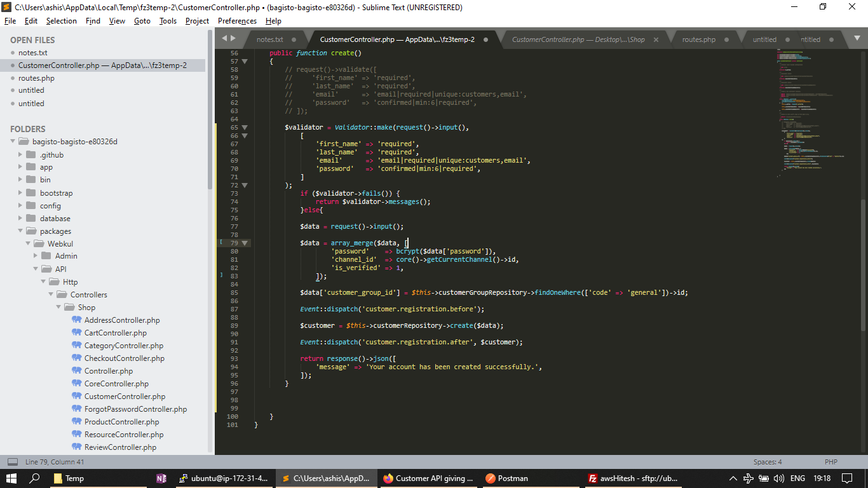Collapse the Webkul folder arrow

coord(28,243)
